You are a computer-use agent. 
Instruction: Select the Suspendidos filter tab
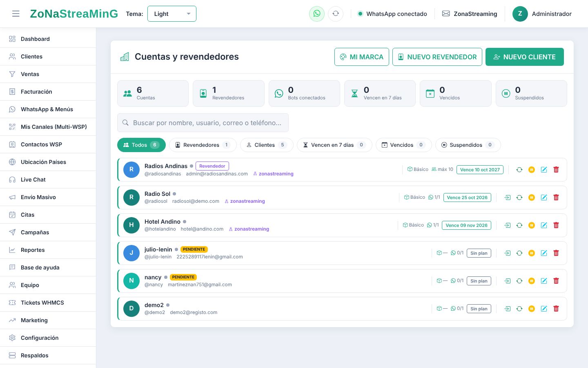(x=468, y=145)
